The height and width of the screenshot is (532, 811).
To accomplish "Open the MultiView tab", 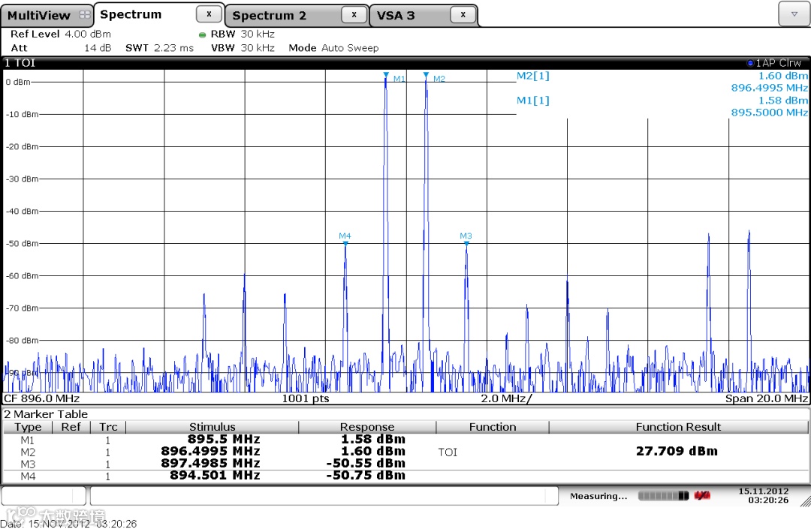I will click(39, 16).
